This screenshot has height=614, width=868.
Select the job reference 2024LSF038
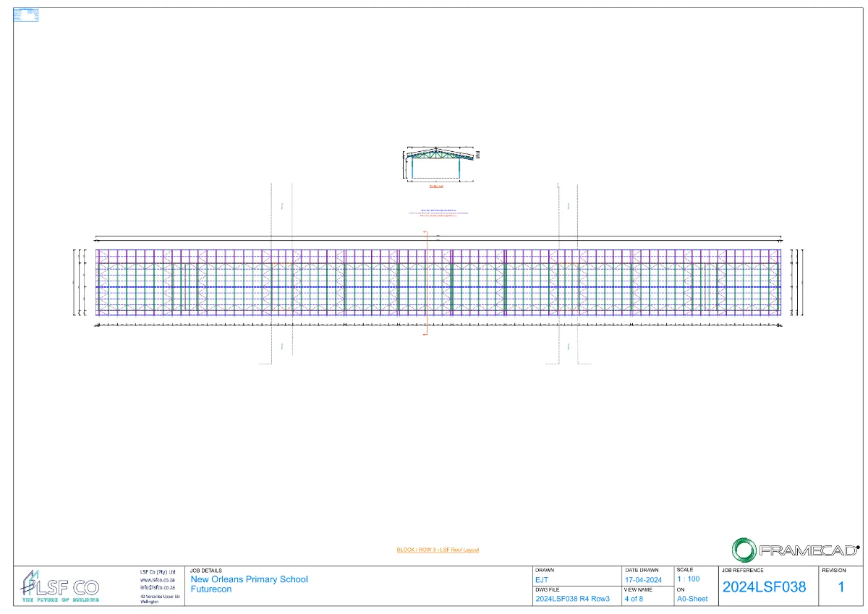764,587
